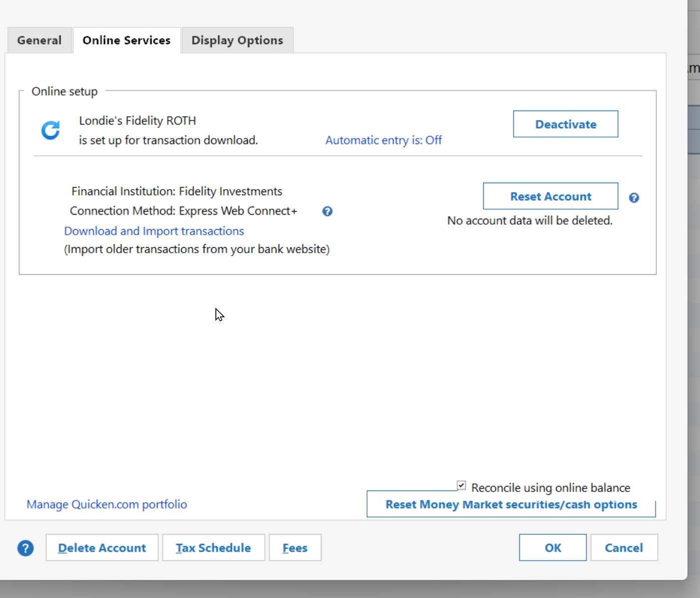Screen dimensions: 700x598
Task: Click the "Online setup" group label
Action: (x=65, y=91)
